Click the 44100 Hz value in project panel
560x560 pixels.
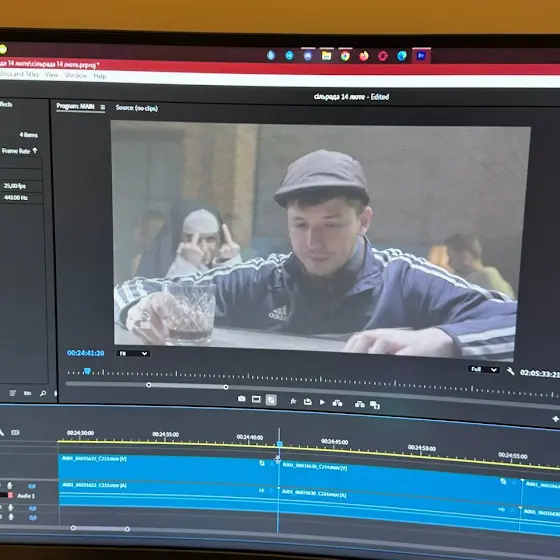click(16, 198)
